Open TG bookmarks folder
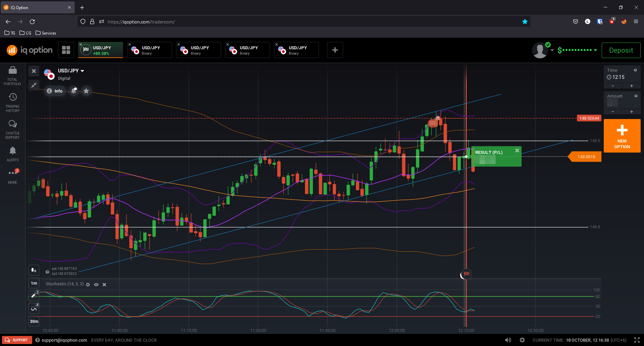The height and width of the screenshot is (346, 644). pos(10,33)
